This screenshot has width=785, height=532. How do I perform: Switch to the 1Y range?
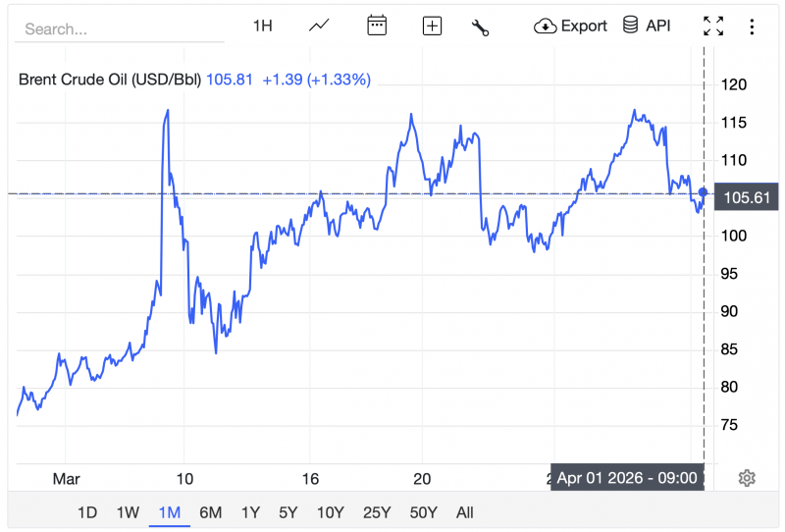[250, 512]
